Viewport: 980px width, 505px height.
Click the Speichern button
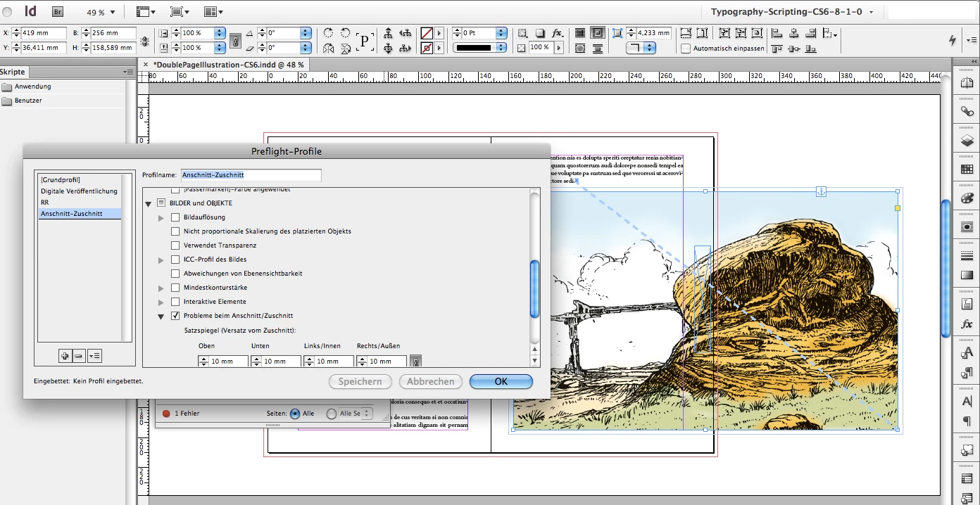coord(360,381)
